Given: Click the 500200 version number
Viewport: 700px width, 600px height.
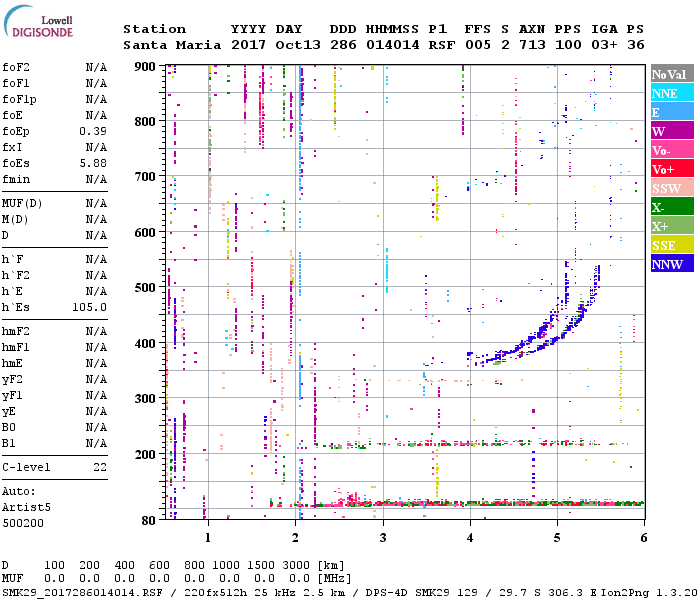Looking at the screenshot, I should click(23, 524).
